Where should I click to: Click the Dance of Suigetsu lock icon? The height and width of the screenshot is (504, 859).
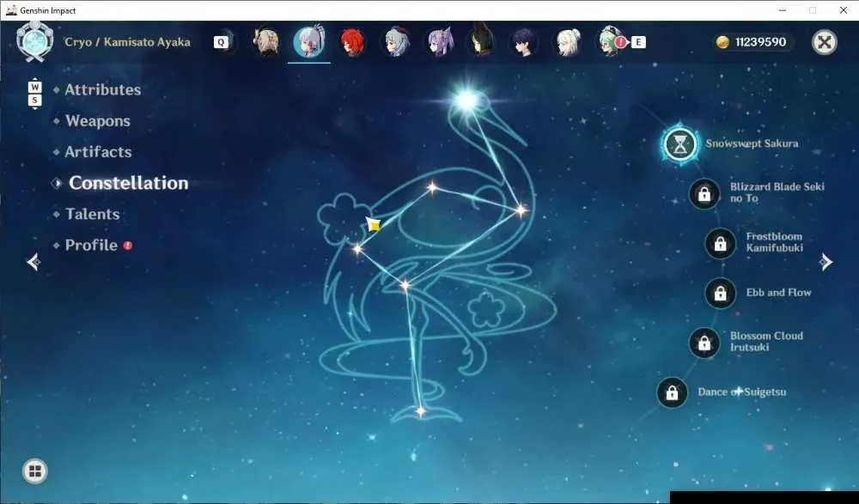(673, 392)
